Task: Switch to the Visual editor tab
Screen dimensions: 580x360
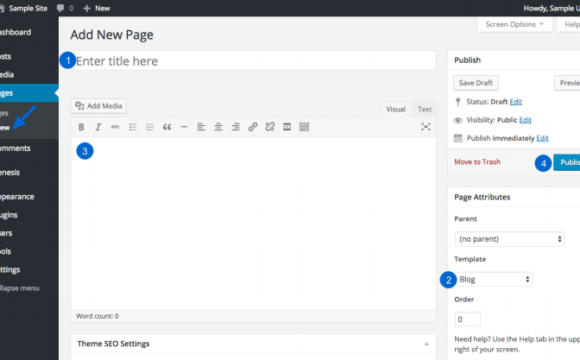Action: coord(395,109)
